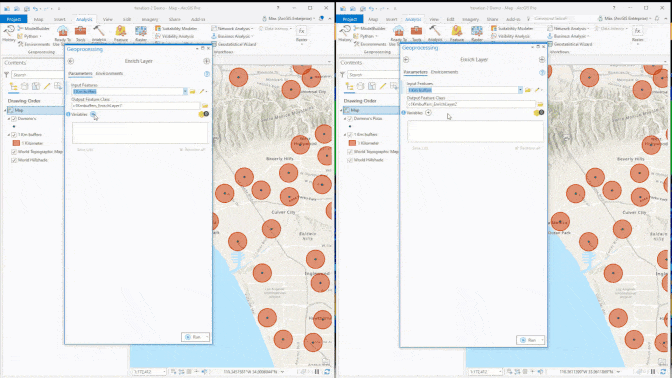This screenshot has width=672, height=378.
Task: Open Geostatistical Wizard in the right window
Action: 570,44
